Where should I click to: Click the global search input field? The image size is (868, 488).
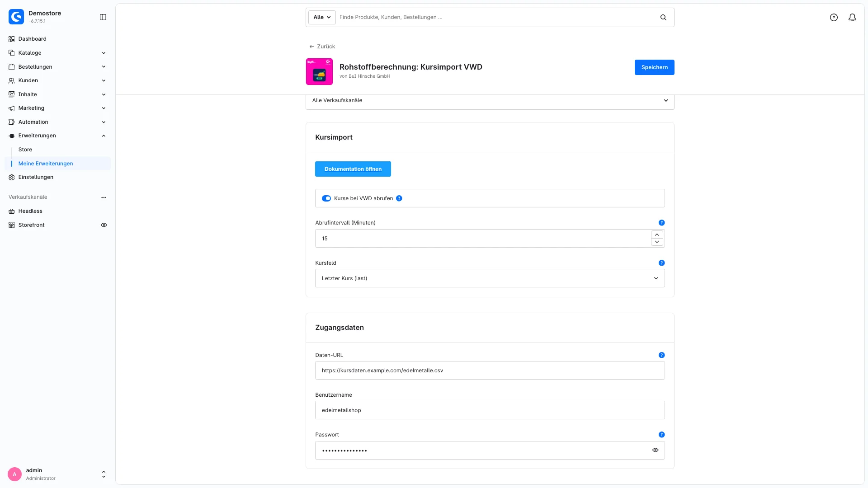click(x=497, y=17)
